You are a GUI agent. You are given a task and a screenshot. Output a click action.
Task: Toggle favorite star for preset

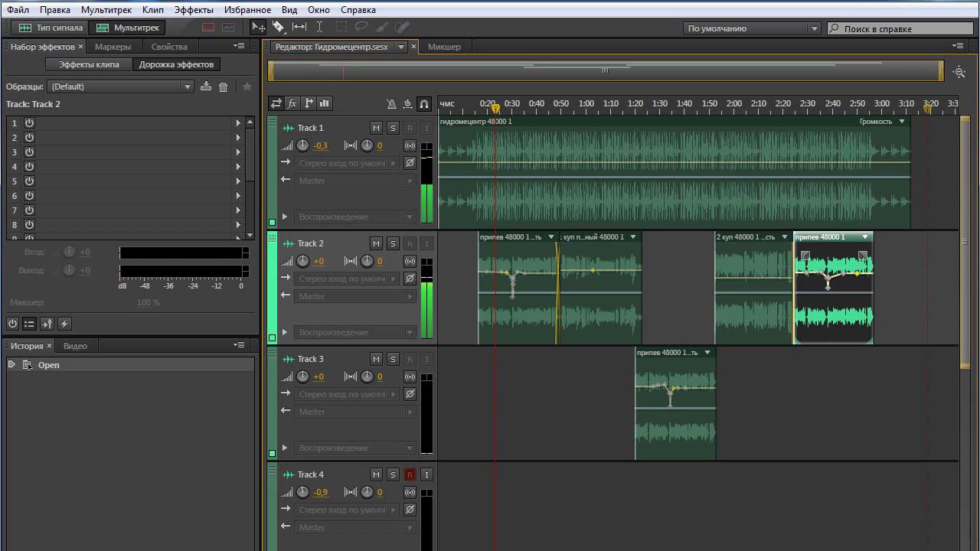click(x=247, y=86)
